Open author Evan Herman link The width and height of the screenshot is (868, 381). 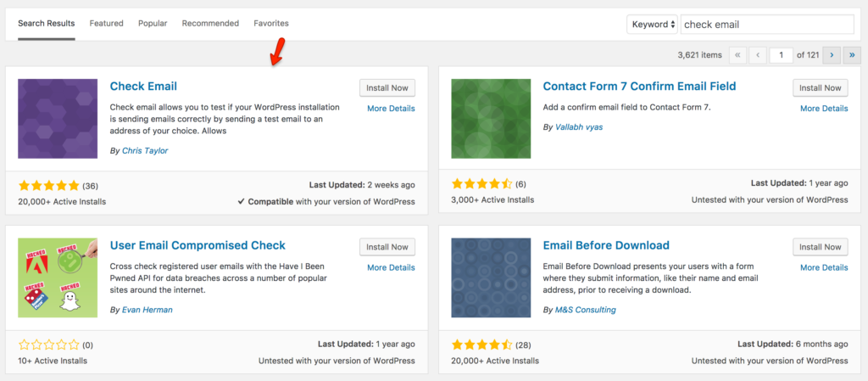[147, 310]
